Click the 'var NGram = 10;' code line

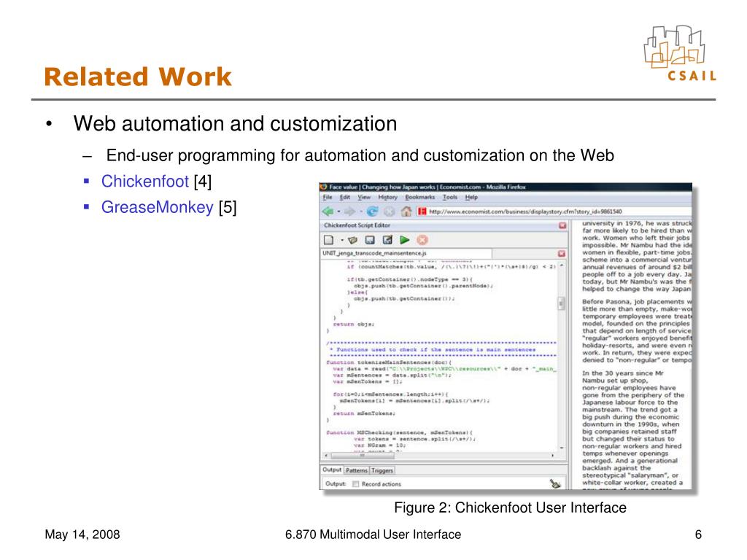pyautogui.click(x=379, y=446)
